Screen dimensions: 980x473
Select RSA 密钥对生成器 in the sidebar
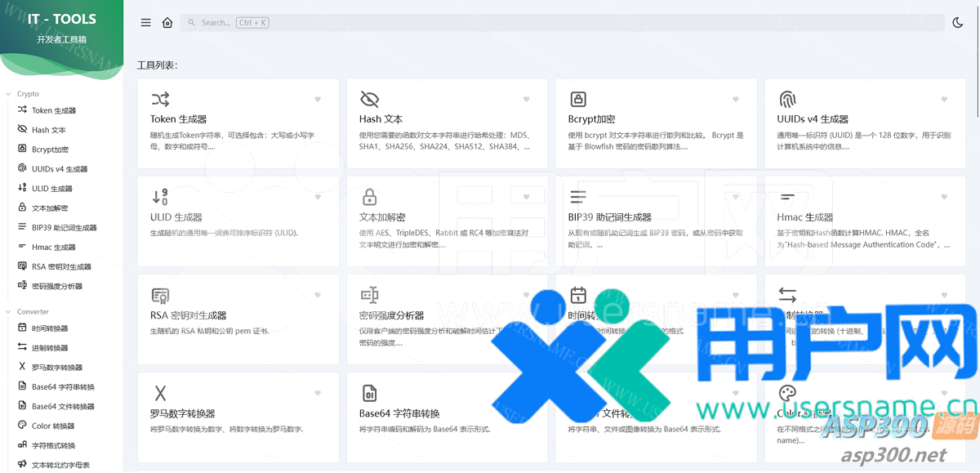click(61, 267)
